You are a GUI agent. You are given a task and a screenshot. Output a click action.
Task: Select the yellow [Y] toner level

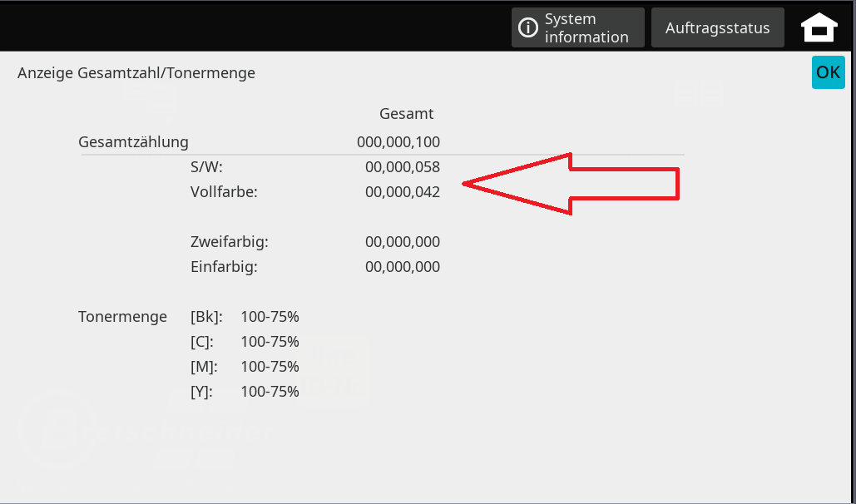(269, 392)
